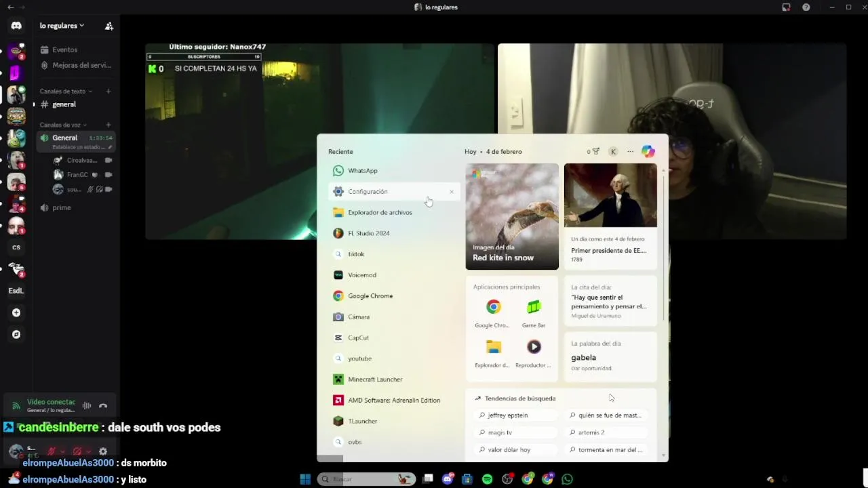Remove Configuración from the recent list
868x488 pixels.
[452, 192]
